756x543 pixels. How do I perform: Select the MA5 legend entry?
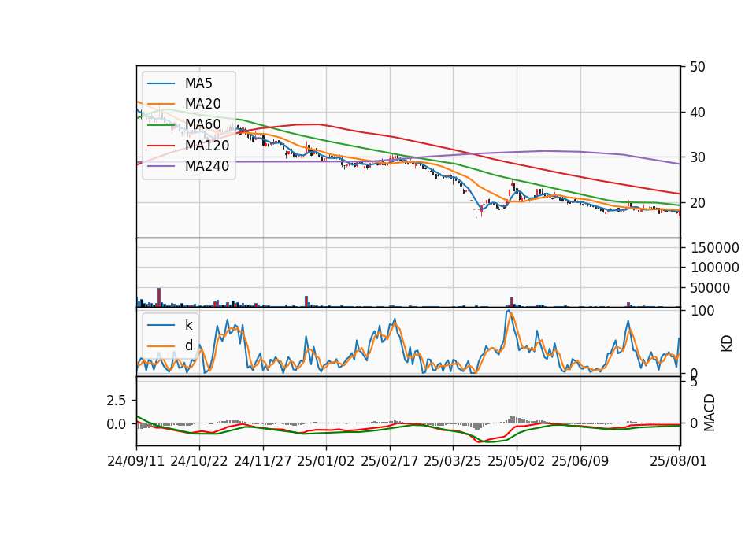coord(180,83)
